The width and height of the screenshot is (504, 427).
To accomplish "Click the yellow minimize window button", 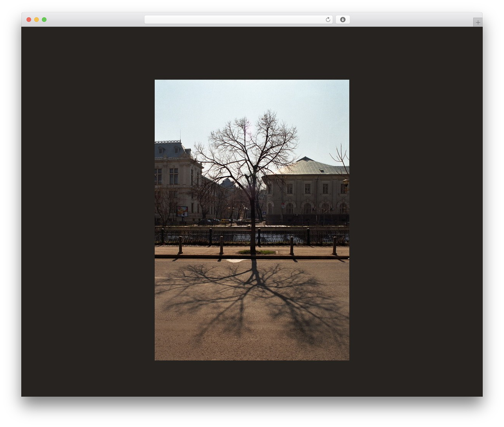I will (36, 20).
